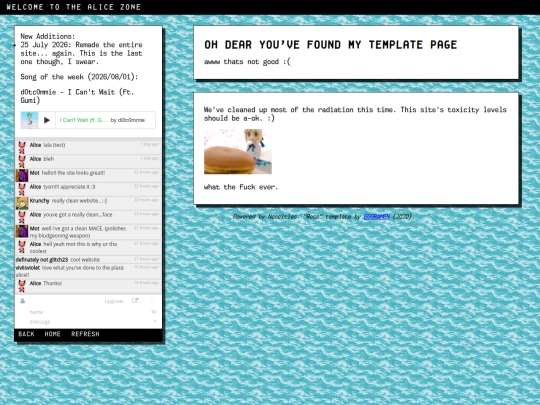Screen dimensions: 540x405
Task: Click Alice's avatar beside 'really clean...face' message
Action: click(22, 217)
